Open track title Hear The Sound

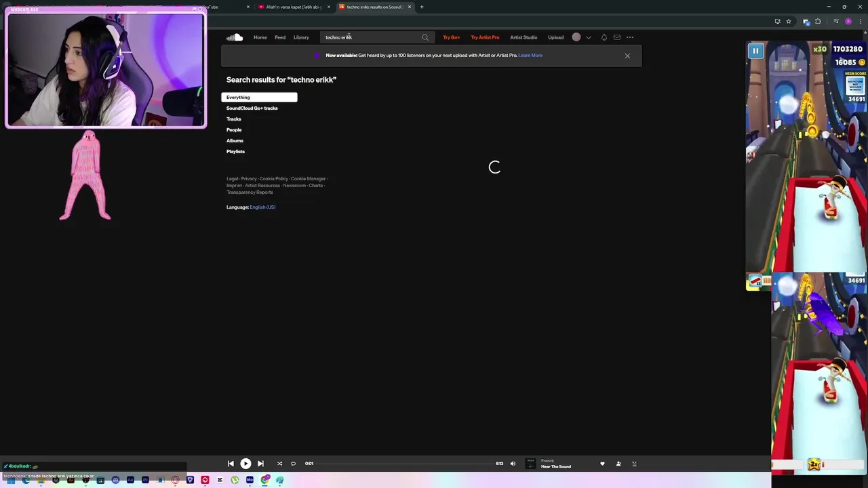click(556, 467)
